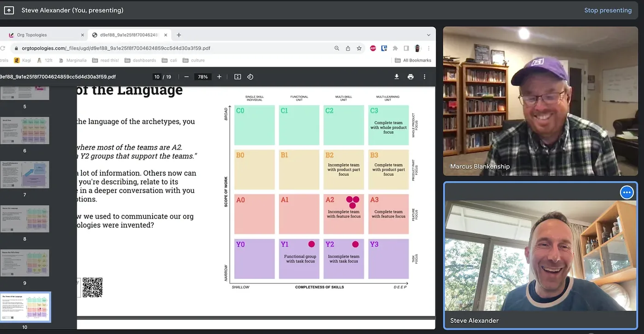Open the Chrome profile avatar

(x=417, y=48)
